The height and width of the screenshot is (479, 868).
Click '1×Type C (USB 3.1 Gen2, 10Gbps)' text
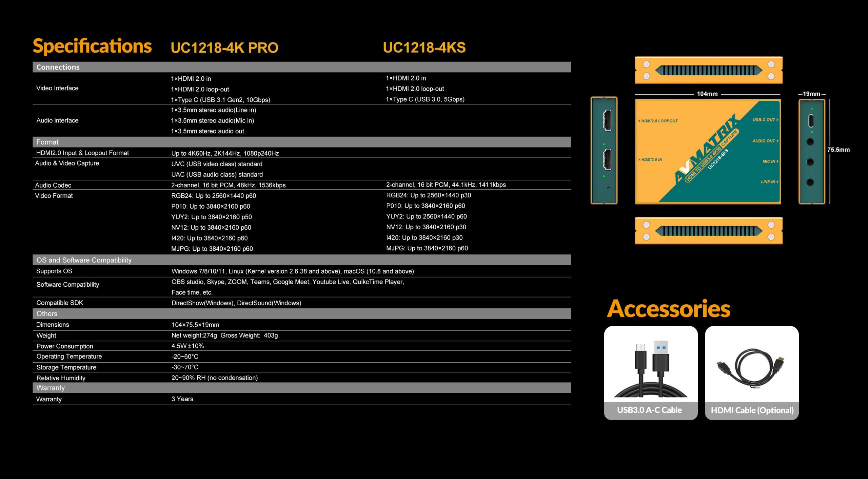point(220,100)
